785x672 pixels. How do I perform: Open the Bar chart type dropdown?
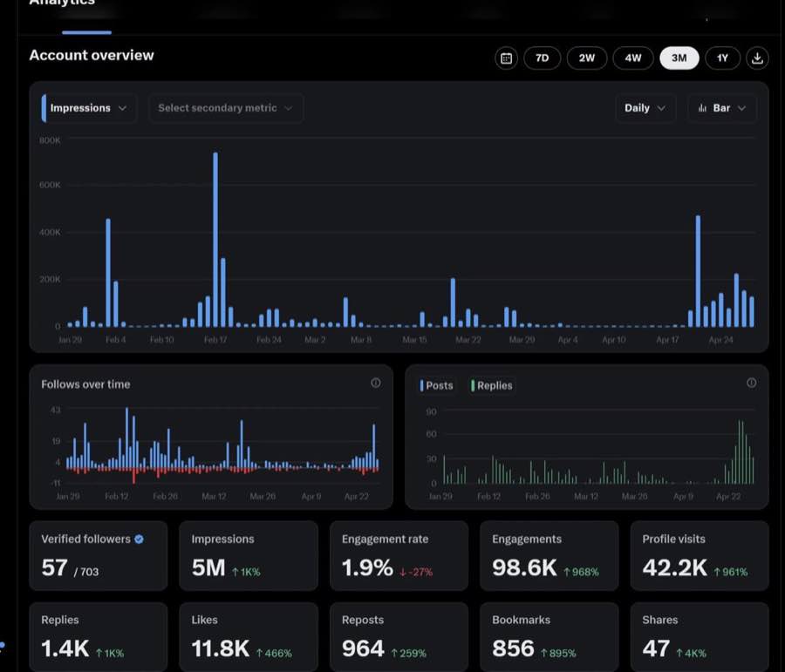click(x=722, y=108)
